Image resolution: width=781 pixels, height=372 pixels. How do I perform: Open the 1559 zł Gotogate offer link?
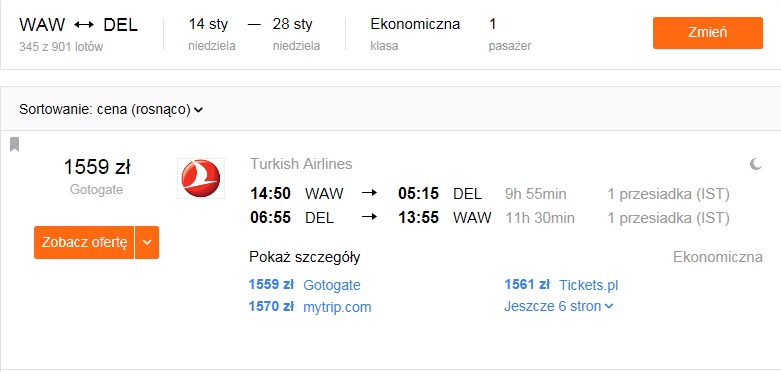tap(305, 285)
